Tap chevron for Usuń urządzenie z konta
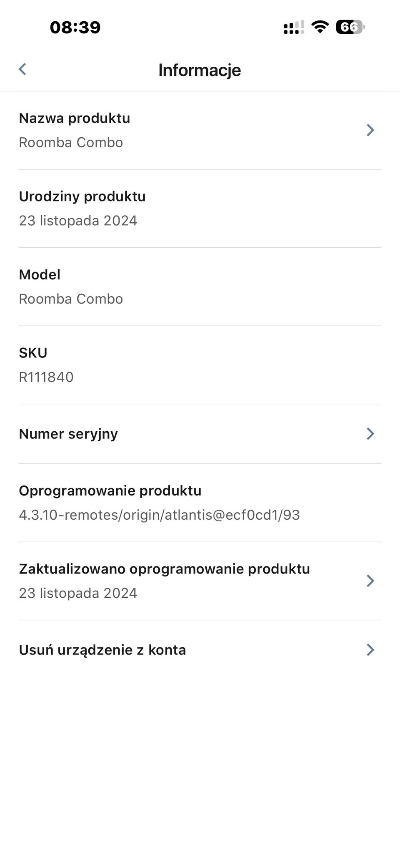This screenshot has width=400, height=868. click(370, 649)
